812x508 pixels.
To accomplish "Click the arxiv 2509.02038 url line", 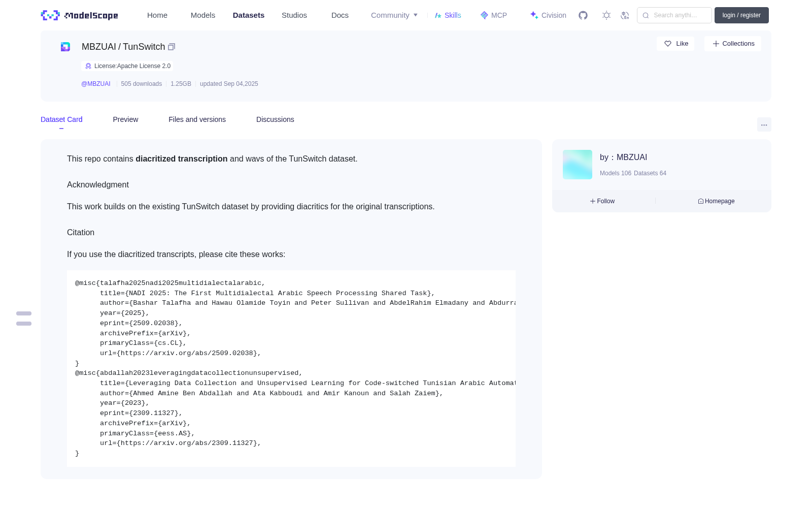I will [181, 353].
